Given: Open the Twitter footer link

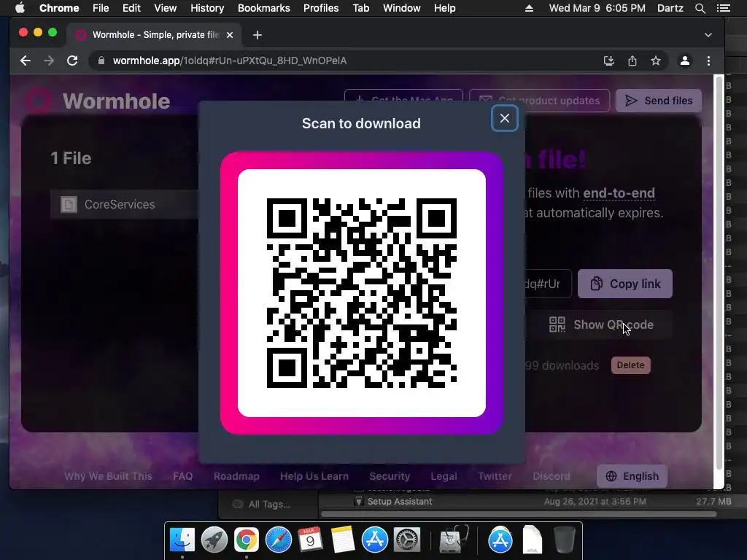Looking at the screenshot, I should pos(495,476).
